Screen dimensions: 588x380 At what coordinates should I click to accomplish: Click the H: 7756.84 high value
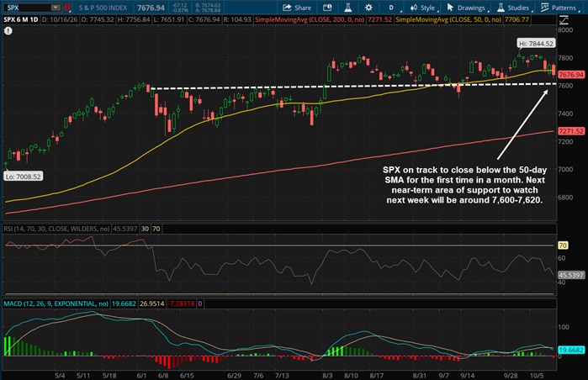click(134, 19)
